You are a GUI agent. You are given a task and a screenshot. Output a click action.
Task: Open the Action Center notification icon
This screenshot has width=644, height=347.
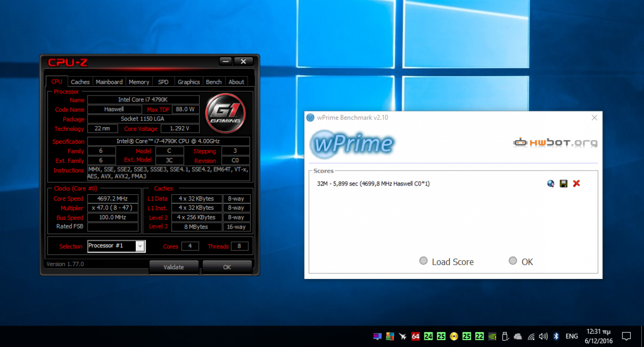coord(626,336)
